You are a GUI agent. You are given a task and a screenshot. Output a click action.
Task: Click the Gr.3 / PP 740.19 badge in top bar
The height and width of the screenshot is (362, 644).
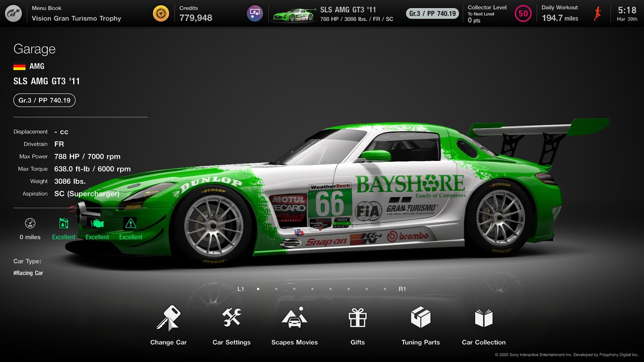click(x=433, y=14)
